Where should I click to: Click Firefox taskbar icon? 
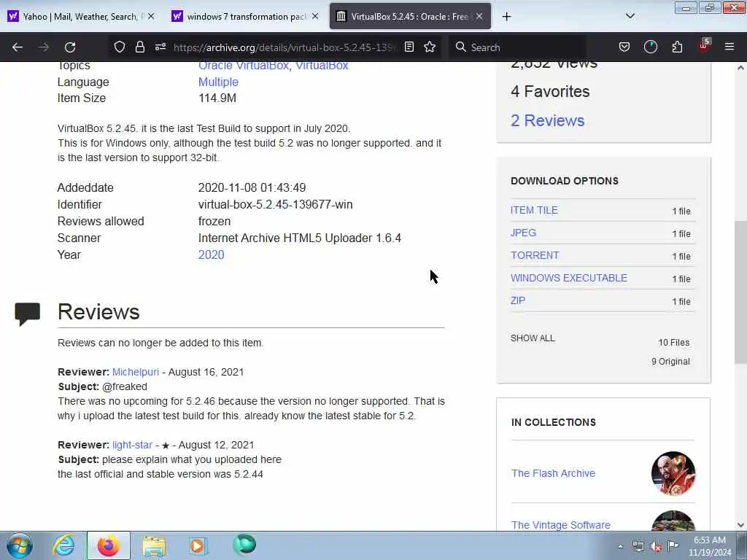click(x=108, y=545)
